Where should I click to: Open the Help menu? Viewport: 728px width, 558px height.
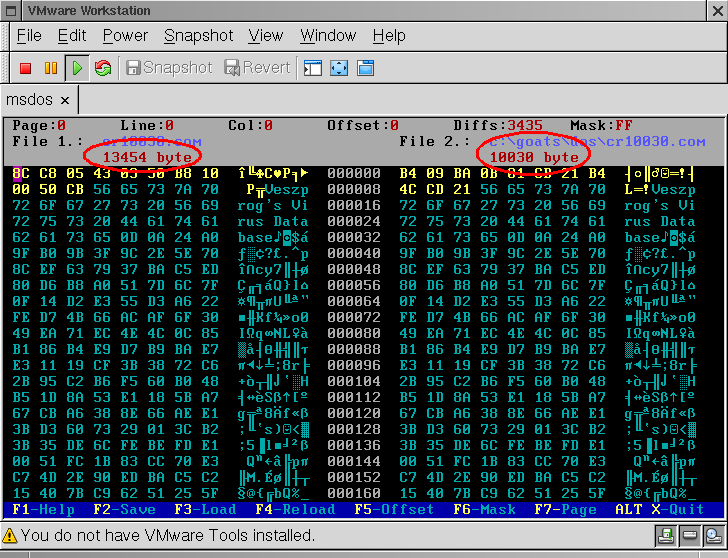(x=389, y=36)
